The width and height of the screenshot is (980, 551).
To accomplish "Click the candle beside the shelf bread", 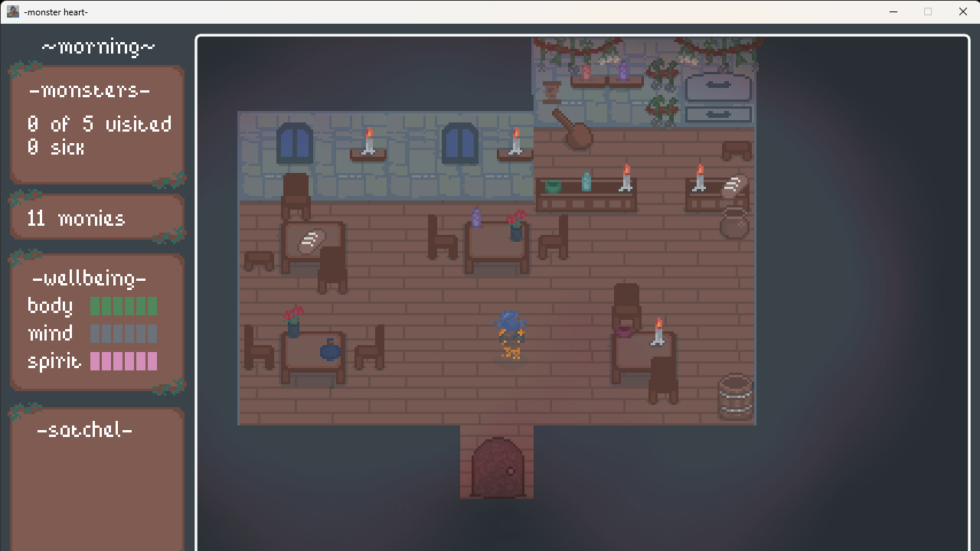I will (699, 178).
